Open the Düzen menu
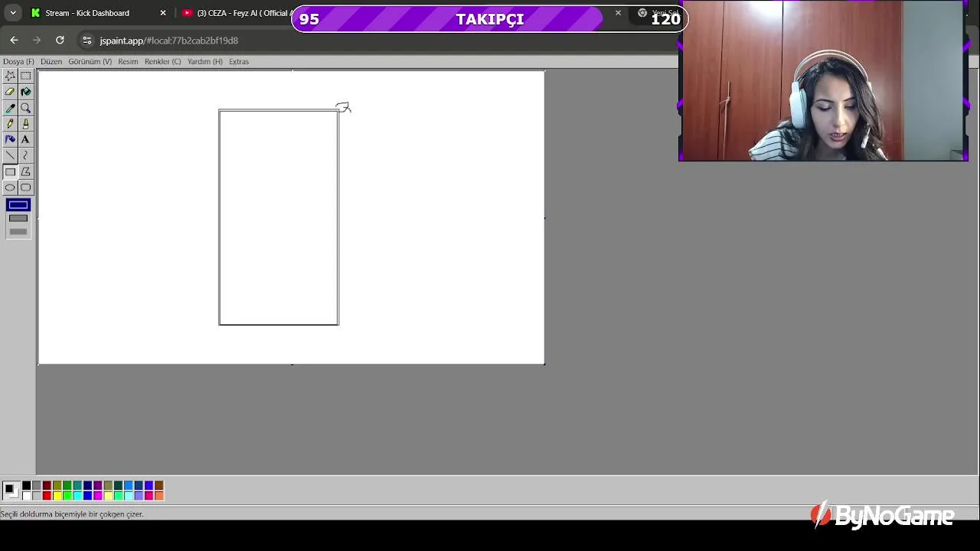 (x=51, y=61)
